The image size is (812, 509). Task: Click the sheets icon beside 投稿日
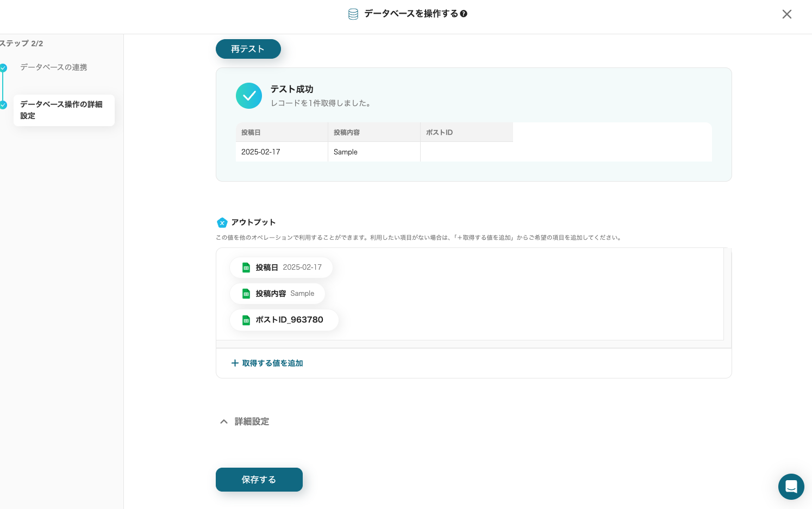(x=246, y=268)
